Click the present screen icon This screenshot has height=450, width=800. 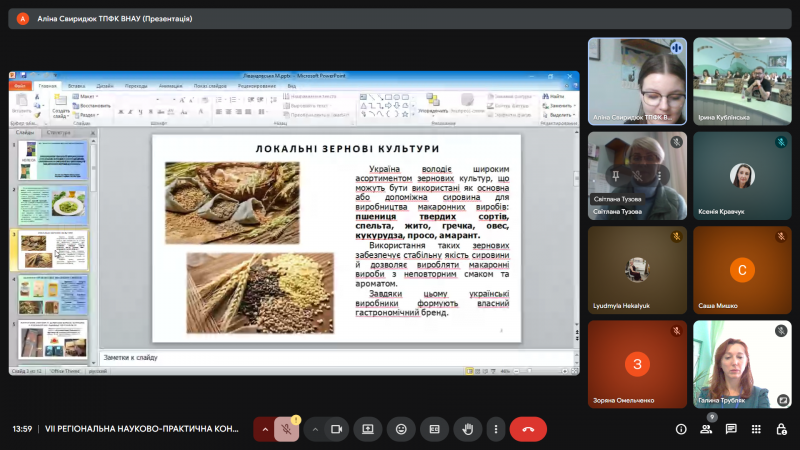click(x=368, y=429)
